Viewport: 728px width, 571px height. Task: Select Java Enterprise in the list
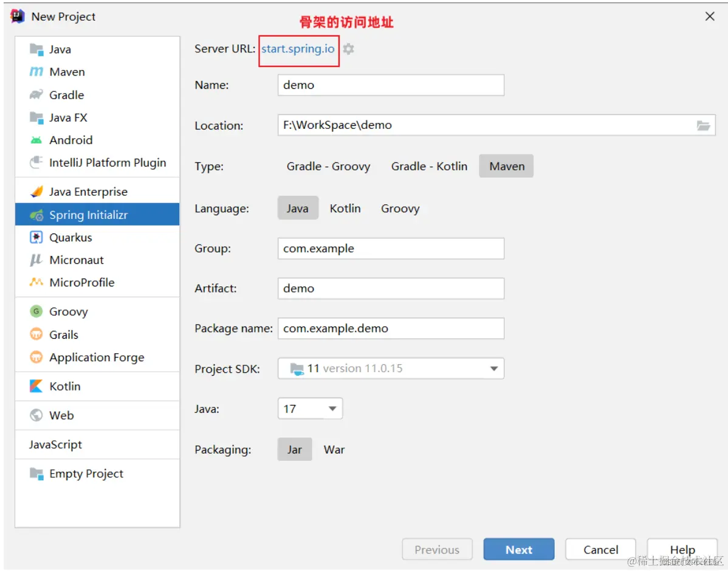point(97,192)
